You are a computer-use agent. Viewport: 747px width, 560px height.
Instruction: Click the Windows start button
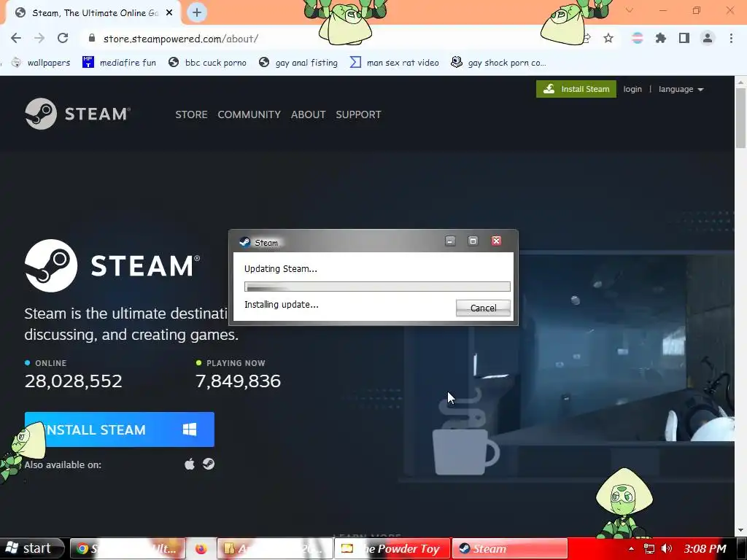click(31, 548)
